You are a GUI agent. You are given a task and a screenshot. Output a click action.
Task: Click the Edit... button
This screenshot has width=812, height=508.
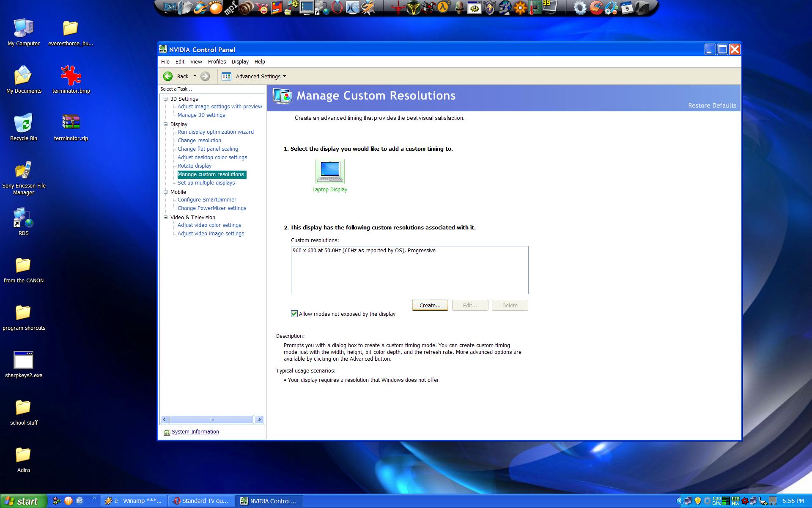tap(470, 305)
